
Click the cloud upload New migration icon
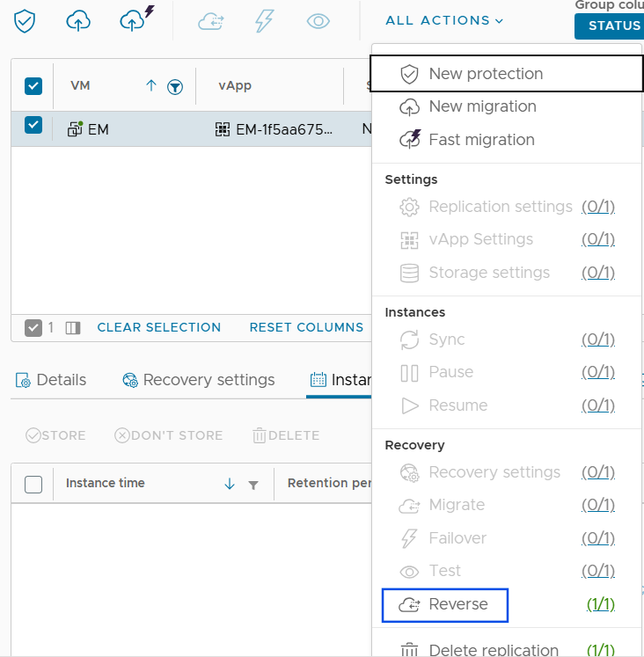(78, 21)
